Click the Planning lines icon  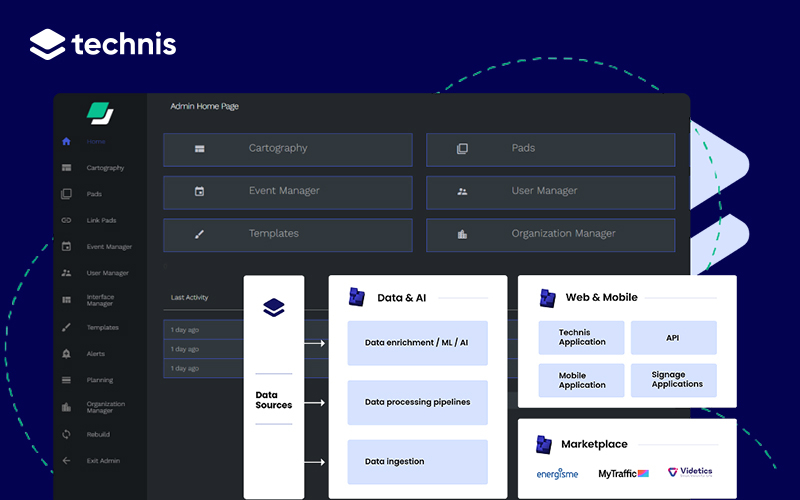(x=66, y=380)
